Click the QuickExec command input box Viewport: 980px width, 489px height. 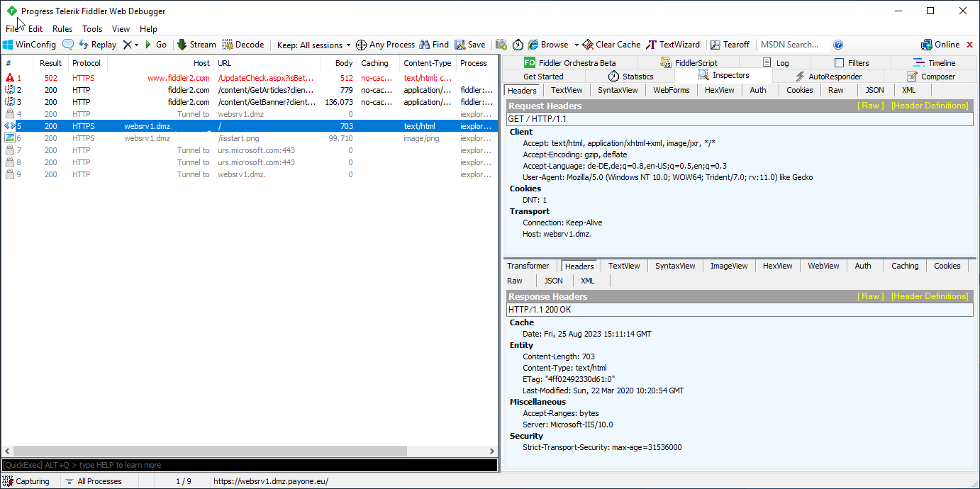tap(248, 465)
